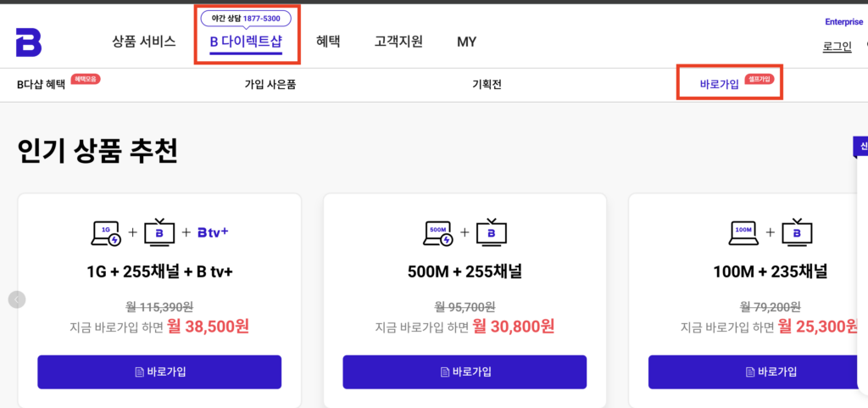This screenshot has width=868, height=408.
Task: Go to 고객지원 menu
Action: tap(398, 42)
